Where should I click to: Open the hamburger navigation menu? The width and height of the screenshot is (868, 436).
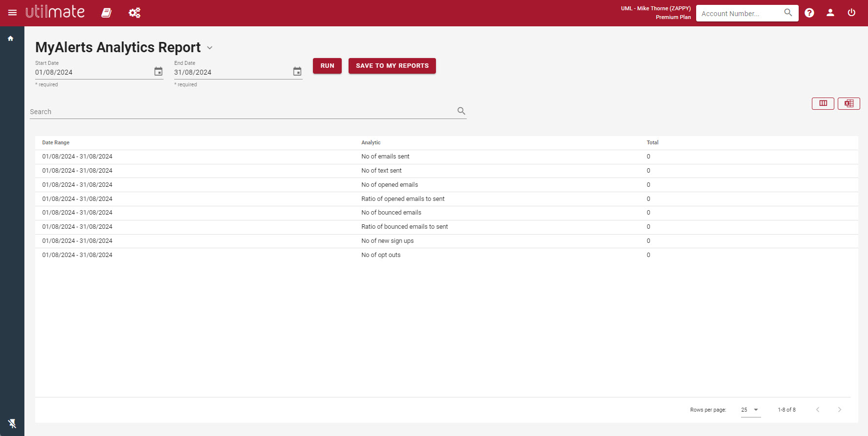point(13,13)
